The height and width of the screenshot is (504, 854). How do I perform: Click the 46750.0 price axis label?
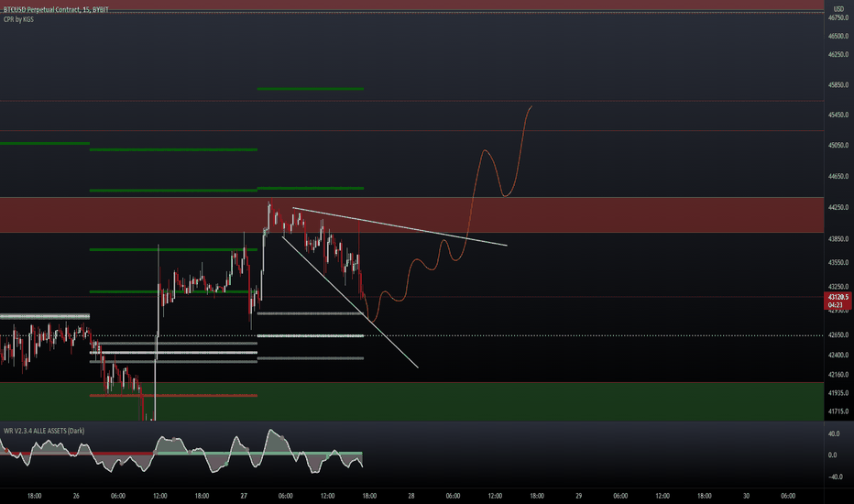point(838,18)
